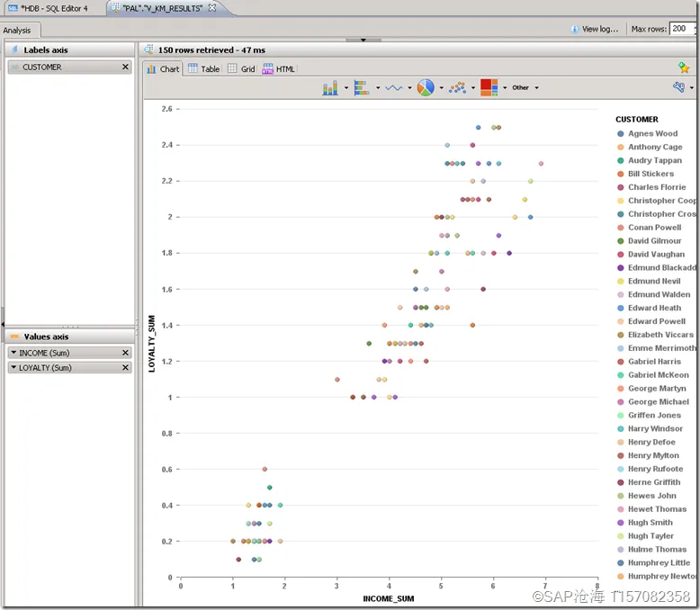
Task: Collapse the top panel via arrow handle
Action: pyautogui.click(x=363, y=40)
